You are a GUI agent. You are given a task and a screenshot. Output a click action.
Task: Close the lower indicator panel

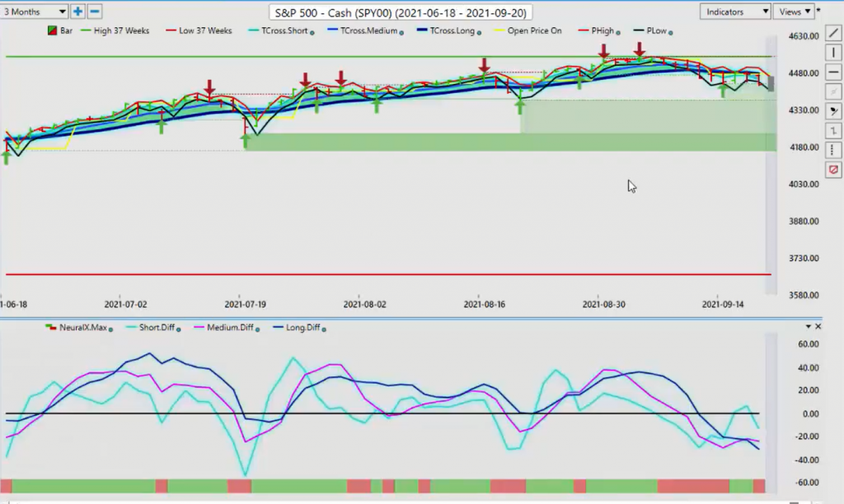(818, 326)
